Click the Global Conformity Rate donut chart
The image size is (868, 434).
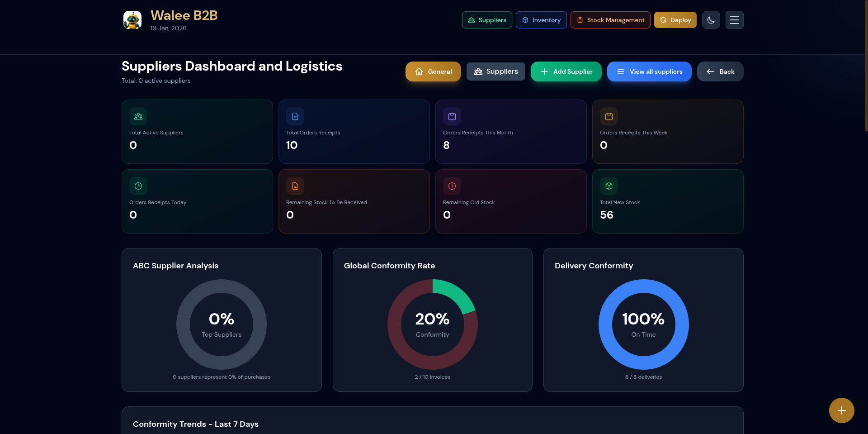433,324
